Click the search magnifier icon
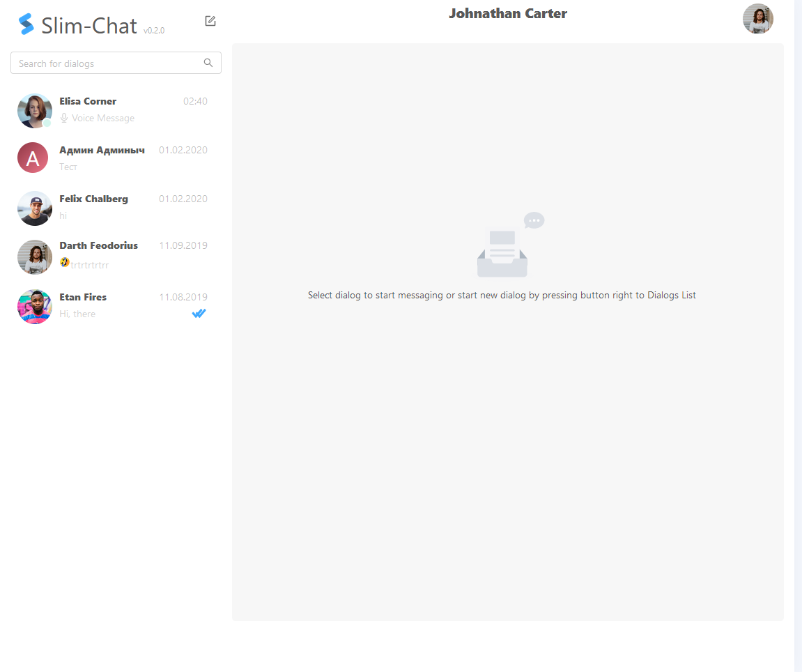This screenshot has height=672, width=802. 208,63
